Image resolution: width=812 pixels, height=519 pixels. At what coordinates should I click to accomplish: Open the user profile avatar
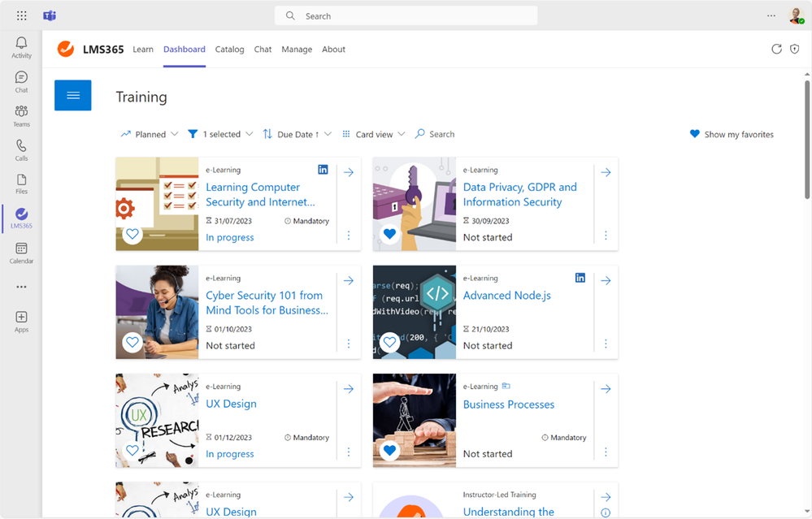(796, 15)
